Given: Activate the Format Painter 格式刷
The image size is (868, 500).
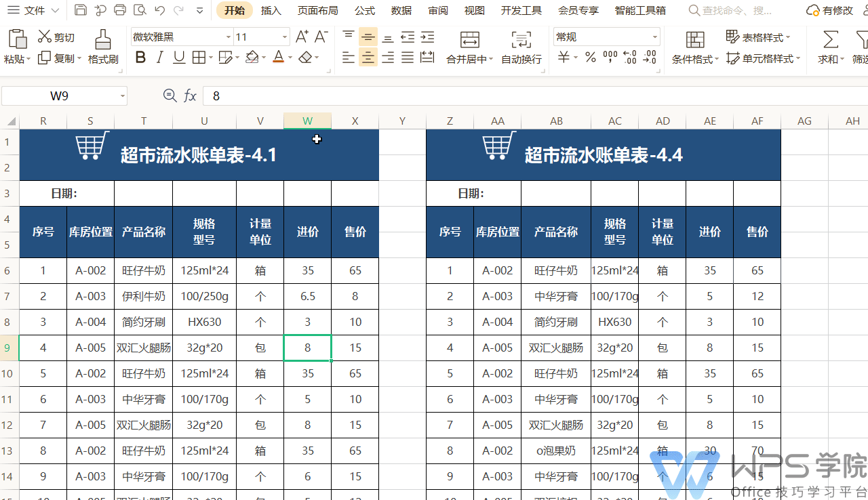Looking at the screenshot, I should click(103, 47).
